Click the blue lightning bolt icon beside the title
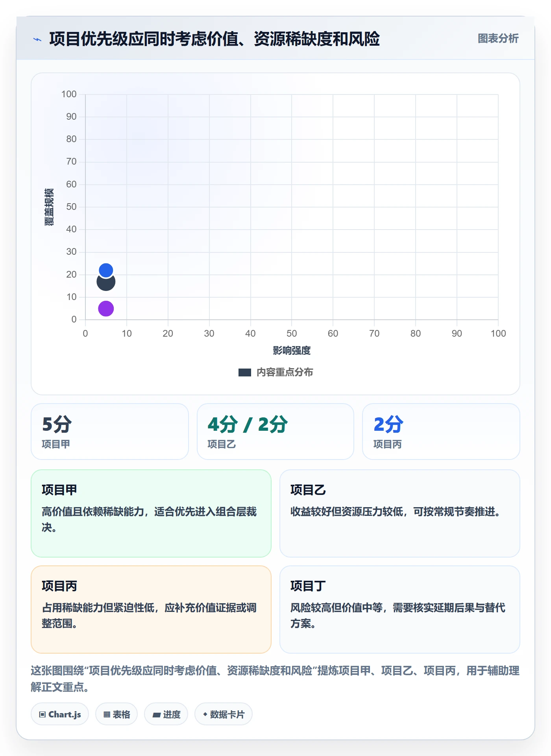The image size is (551, 756). click(x=37, y=39)
